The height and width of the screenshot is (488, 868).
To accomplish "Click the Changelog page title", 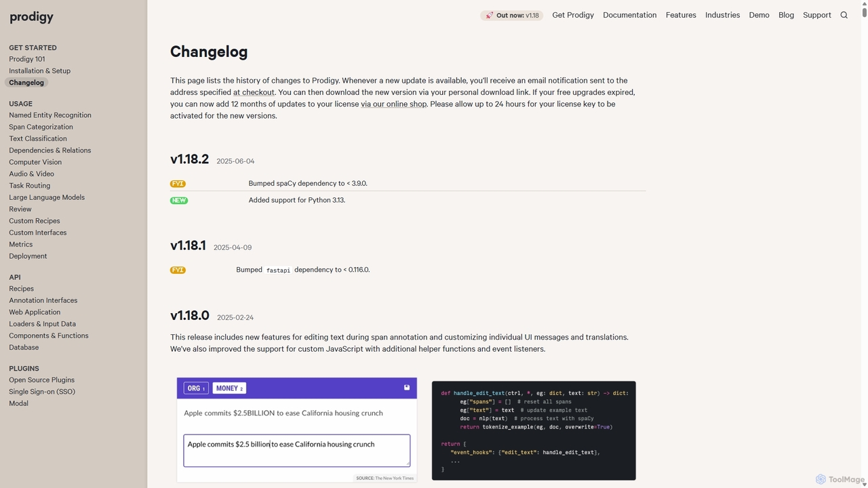I will pos(209,52).
